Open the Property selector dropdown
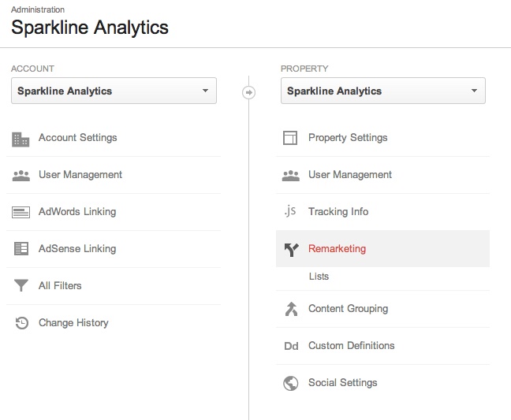 382,91
